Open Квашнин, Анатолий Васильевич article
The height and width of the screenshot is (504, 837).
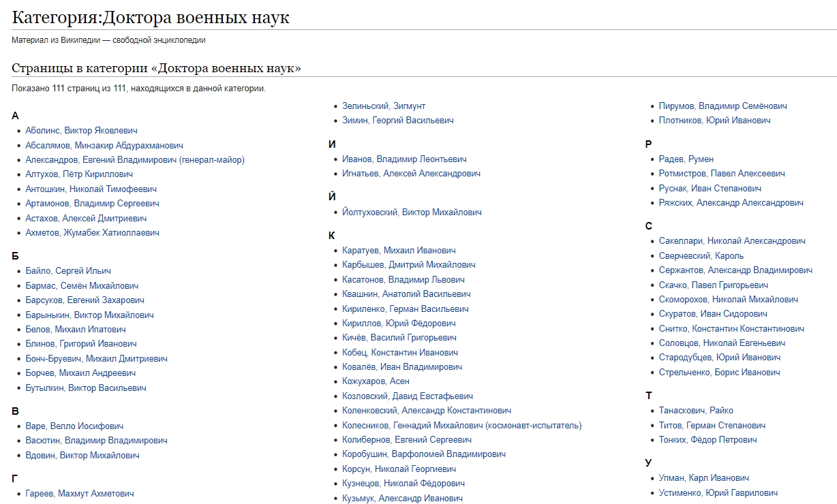coord(406,294)
